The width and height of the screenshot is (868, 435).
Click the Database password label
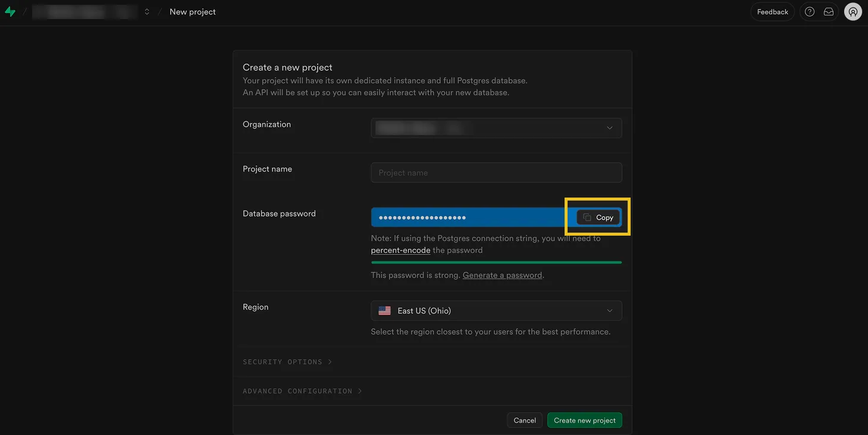279,214
